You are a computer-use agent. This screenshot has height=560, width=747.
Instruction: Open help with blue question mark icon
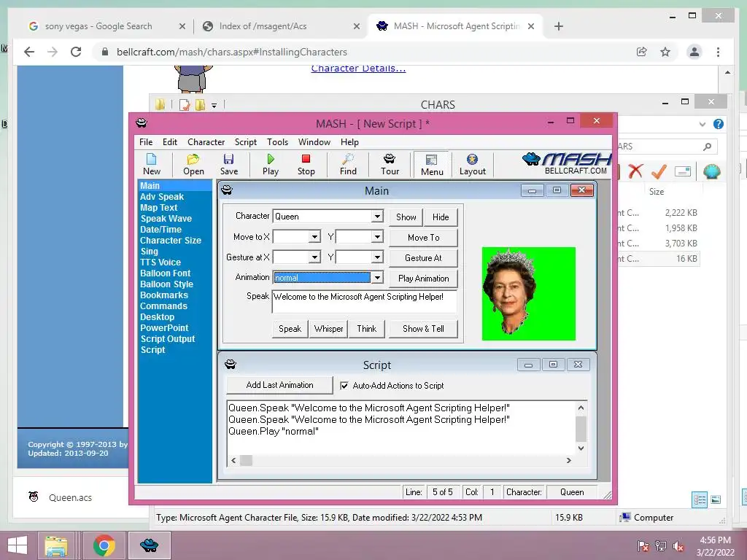[x=719, y=124]
